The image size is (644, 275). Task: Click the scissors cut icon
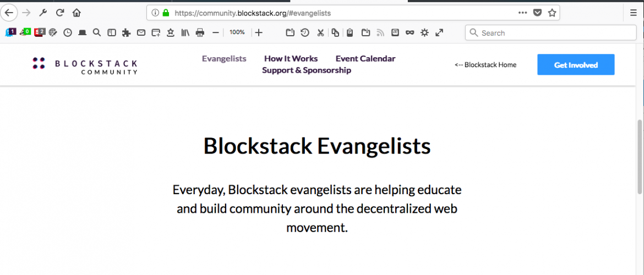pyautogui.click(x=320, y=33)
